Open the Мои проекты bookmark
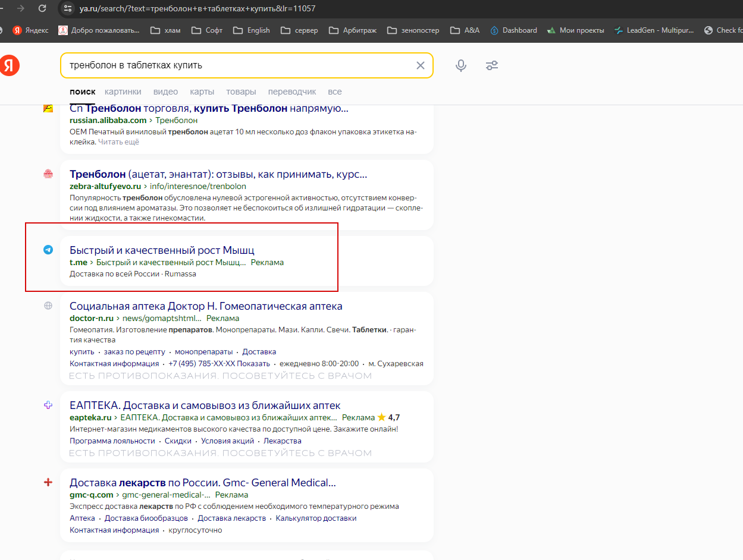743x560 pixels. coord(575,30)
